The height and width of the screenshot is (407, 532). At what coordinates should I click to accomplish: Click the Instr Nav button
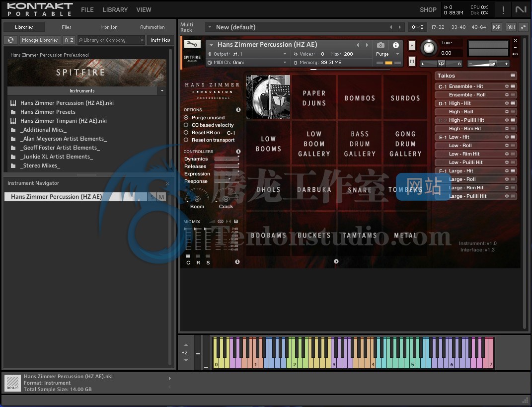(x=160, y=40)
